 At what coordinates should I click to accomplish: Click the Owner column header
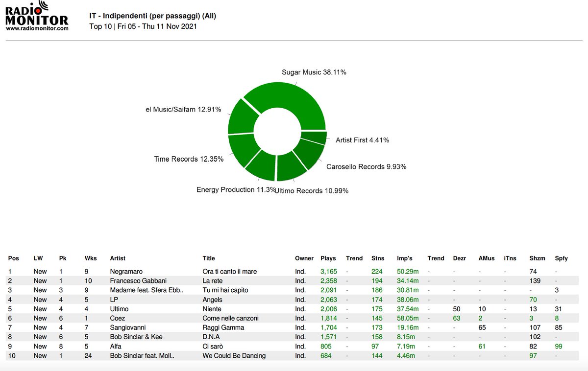pyautogui.click(x=304, y=258)
